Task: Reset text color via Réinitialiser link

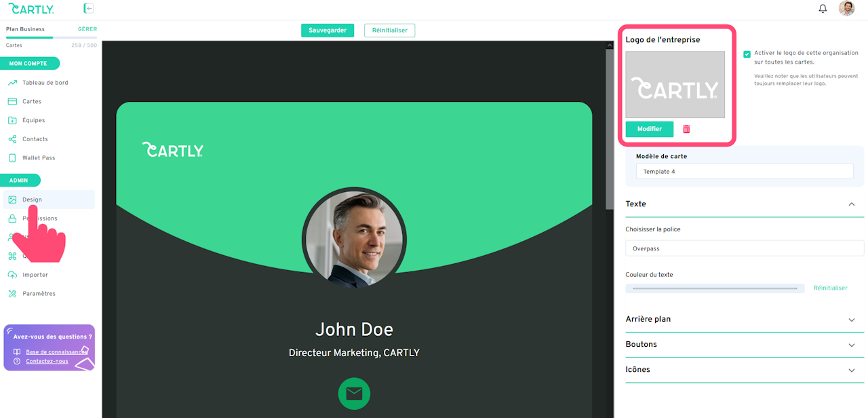Action: [x=831, y=288]
